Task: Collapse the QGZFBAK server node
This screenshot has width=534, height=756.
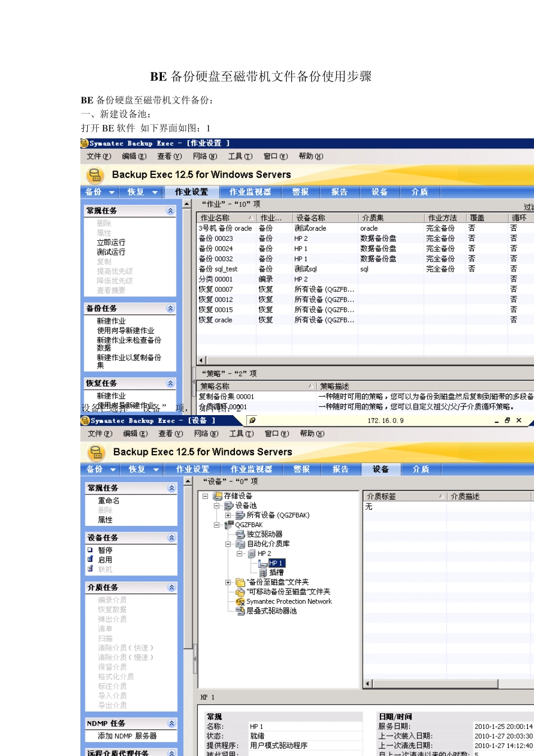Action: click(x=216, y=525)
